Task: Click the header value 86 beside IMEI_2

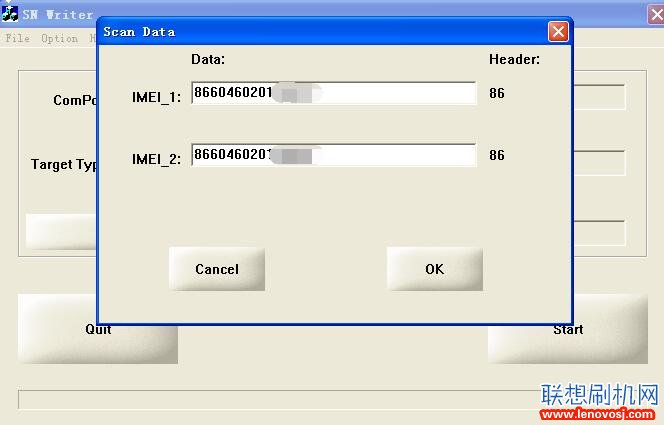Action: 497,155
